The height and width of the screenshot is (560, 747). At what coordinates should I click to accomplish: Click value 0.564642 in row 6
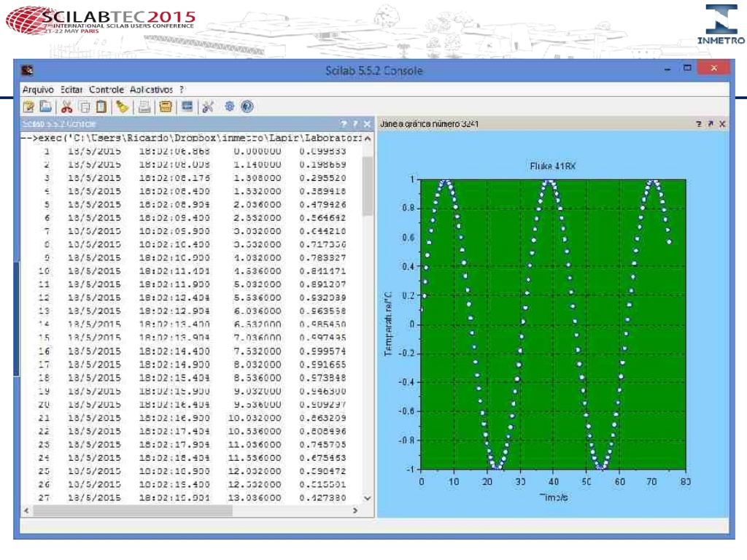click(322, 218)
